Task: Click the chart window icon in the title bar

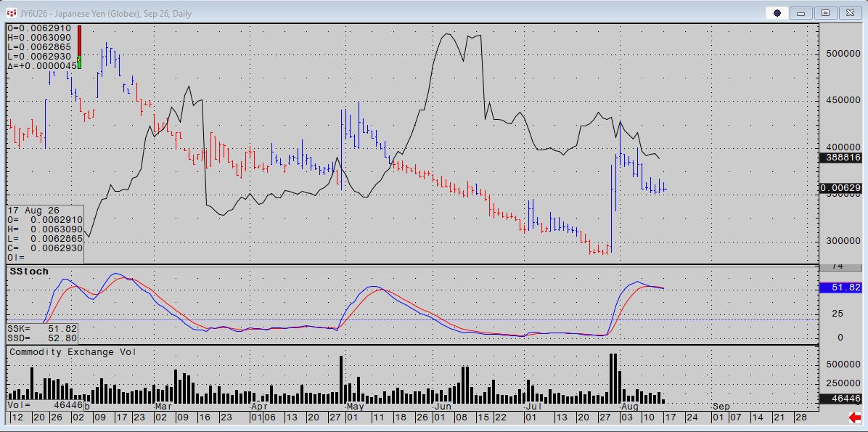Action: pyautogui.click(x=10, y=13)
